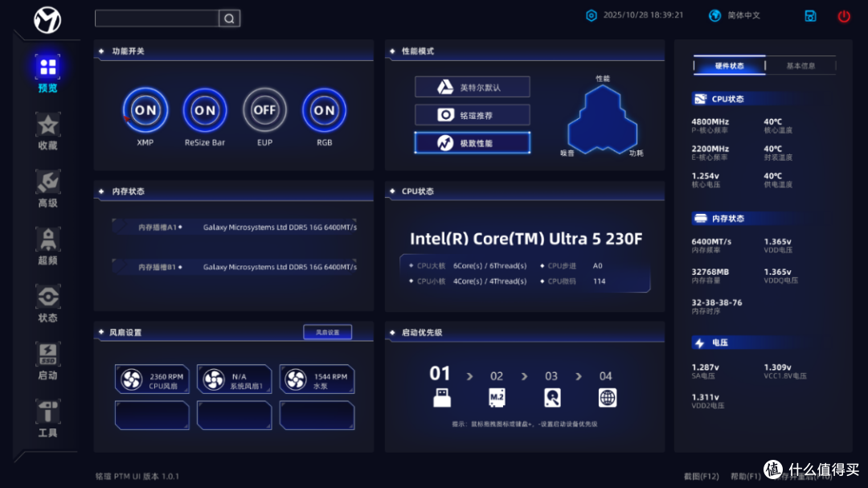Click 截图(F12) at the bottom
This screenshot has width=868, height=488.
(702, 477)
